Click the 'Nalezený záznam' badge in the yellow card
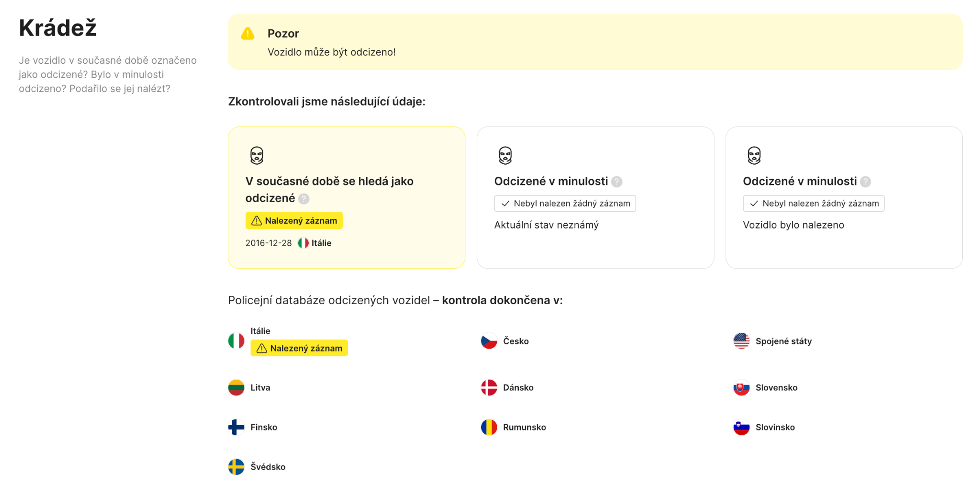The width and height of the screenshot is (980, 494). [294, 220]
